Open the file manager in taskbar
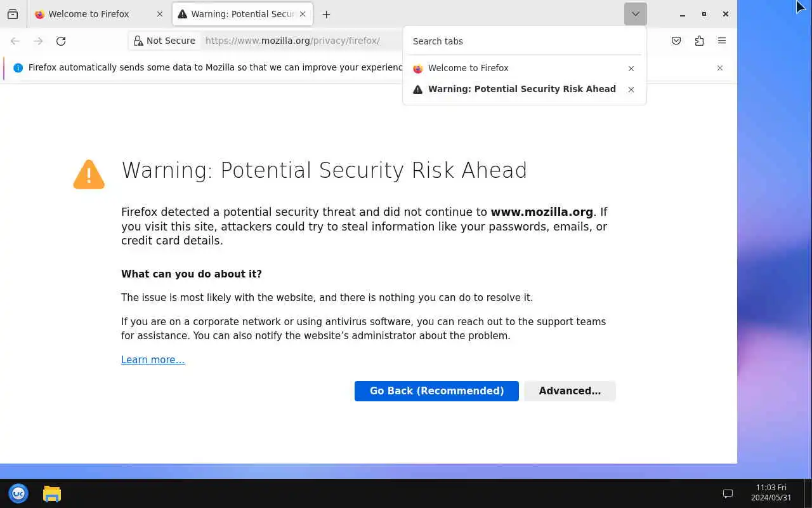This screenshot has width=812, height=508. click(52, 493)
